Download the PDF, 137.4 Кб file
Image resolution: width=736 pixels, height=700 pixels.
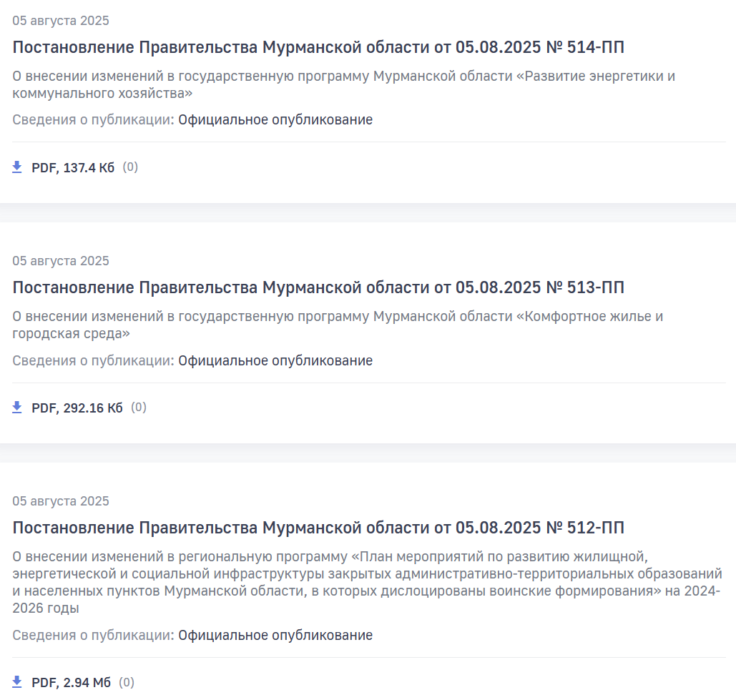73,167
